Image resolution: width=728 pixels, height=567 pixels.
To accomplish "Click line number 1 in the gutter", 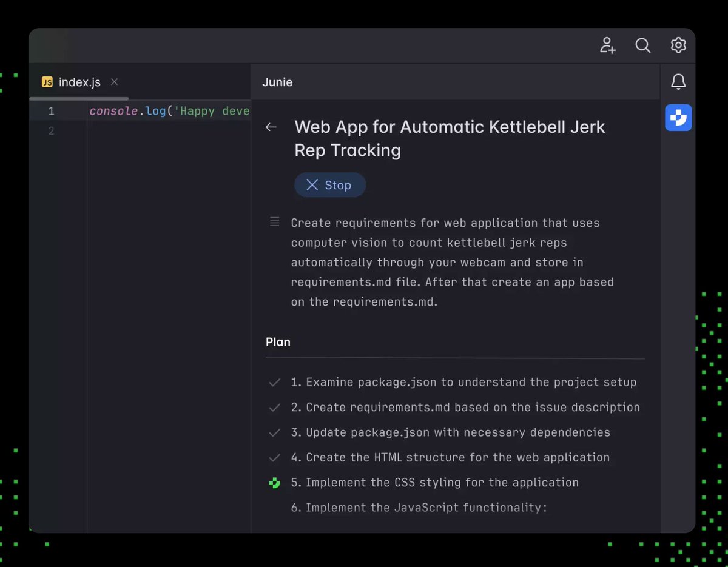I will 51,111.
